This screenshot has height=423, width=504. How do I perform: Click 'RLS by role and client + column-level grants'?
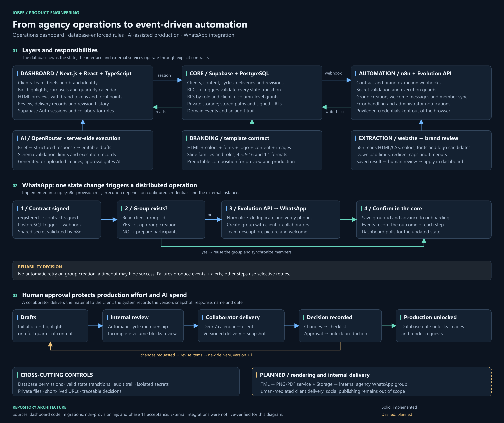point(233,96)
